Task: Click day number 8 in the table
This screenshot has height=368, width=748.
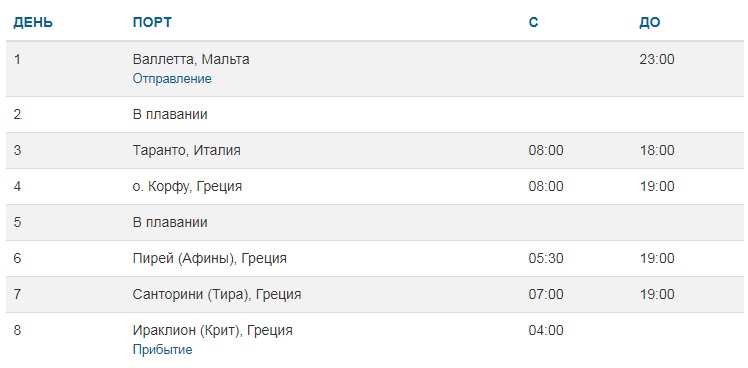Action: 17,330
